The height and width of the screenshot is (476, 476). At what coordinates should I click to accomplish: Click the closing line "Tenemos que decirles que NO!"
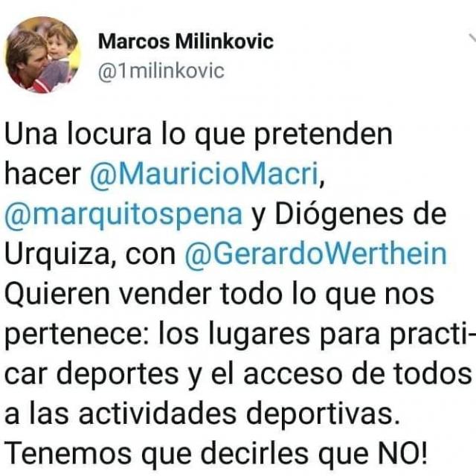[x=216, y=454]
